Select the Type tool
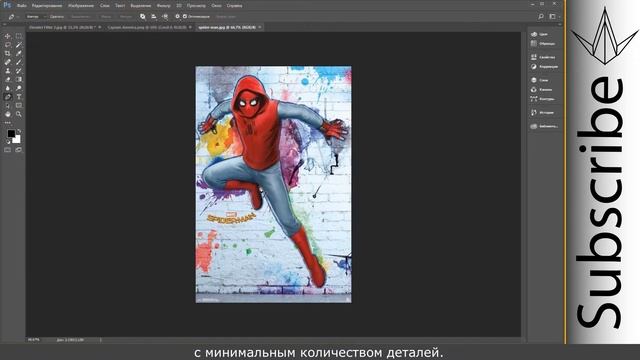 (19, 97)
